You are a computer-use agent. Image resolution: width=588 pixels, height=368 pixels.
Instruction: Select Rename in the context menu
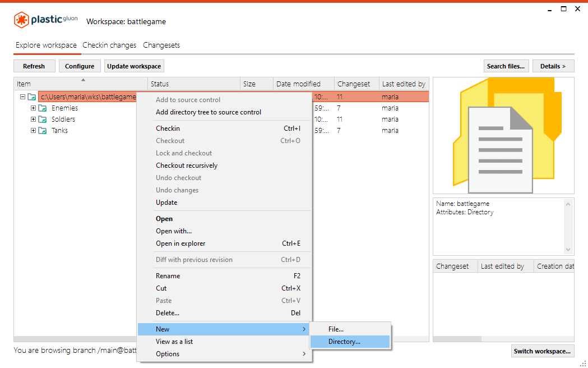[x=225, y=275]
